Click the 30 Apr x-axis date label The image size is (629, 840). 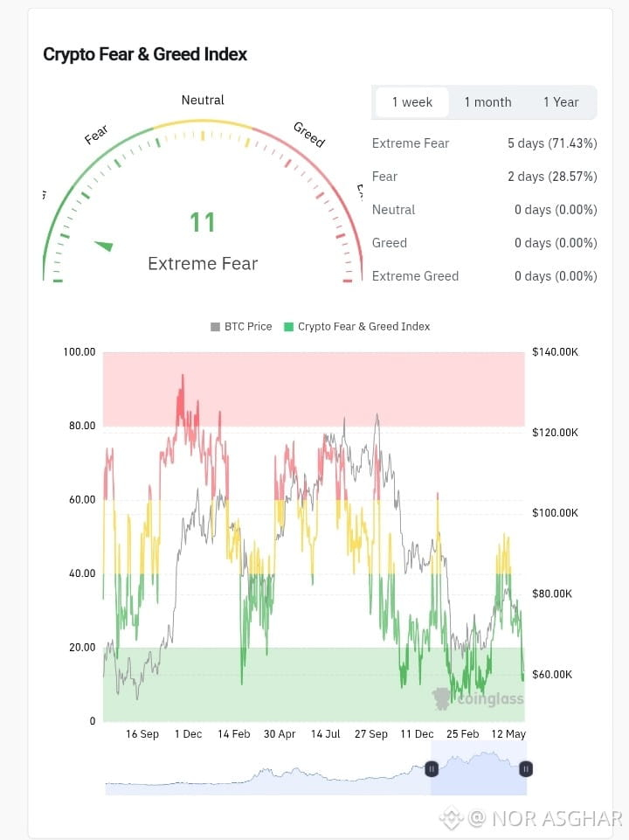coord(280,734)
